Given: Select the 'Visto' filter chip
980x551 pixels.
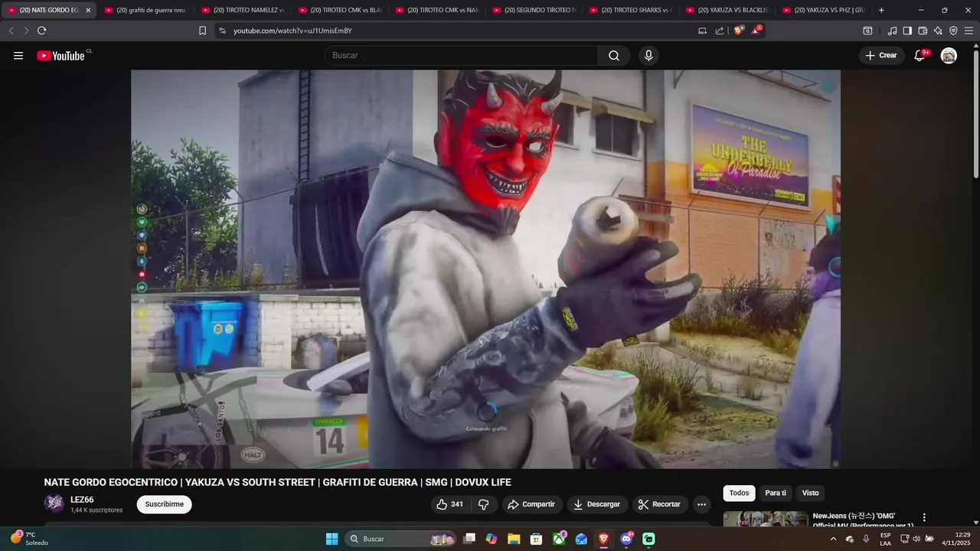Looking at the screenshot, I should (810, 493).
